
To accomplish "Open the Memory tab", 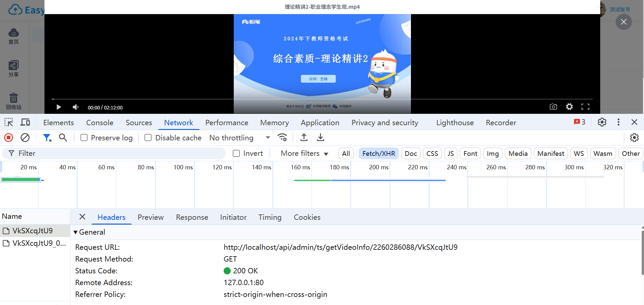I will coord(275,123).
